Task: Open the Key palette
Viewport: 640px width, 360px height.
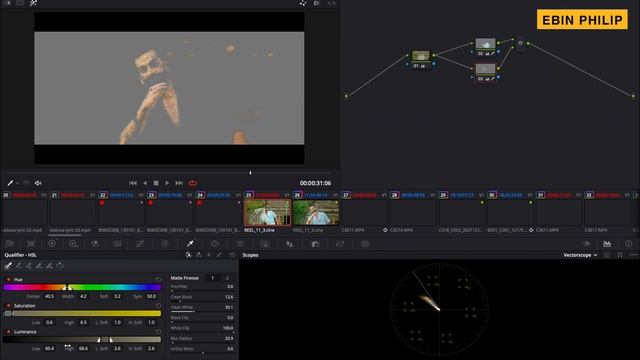Action: [x=315, y=244]
